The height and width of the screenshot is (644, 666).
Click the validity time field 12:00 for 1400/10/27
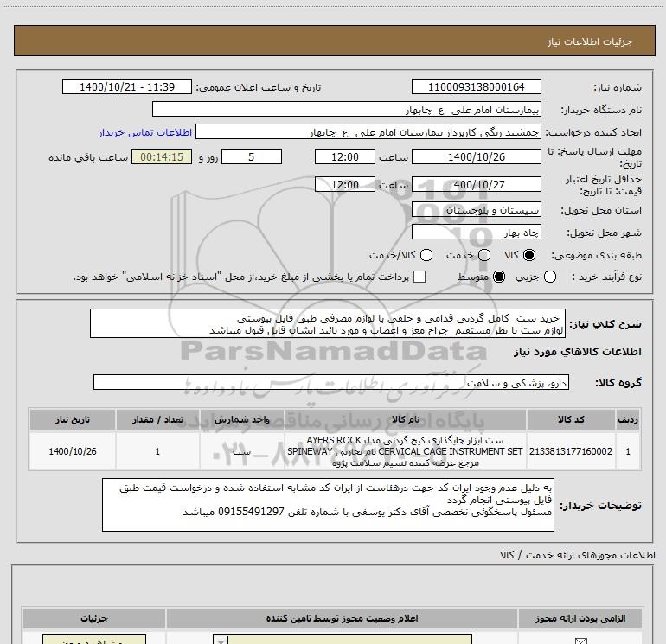tap(345, 184)
